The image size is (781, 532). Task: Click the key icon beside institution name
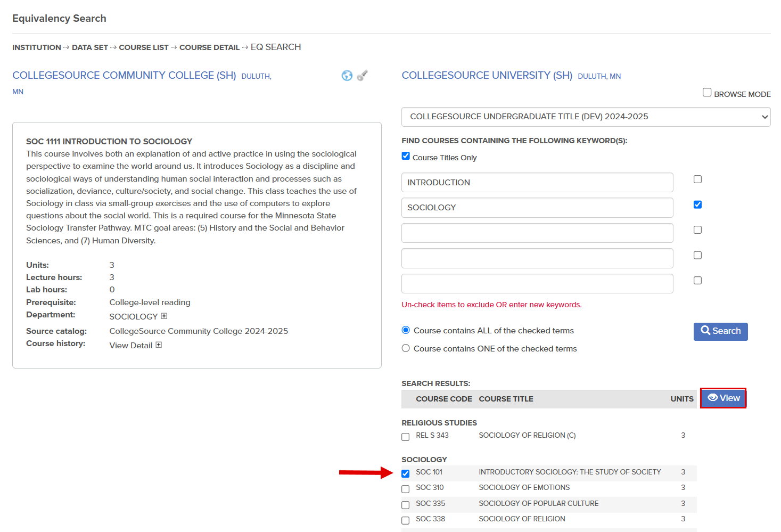363,76
